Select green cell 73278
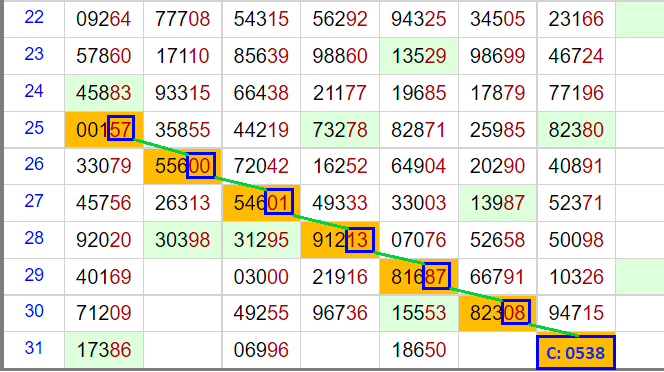 tap(340, 130)
